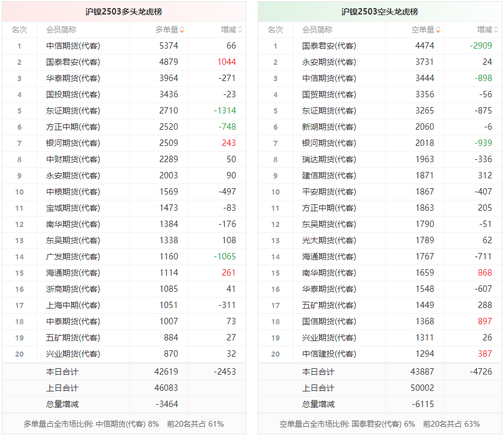This screenshot has height=436, width=504.
Task: Click the 前20名共占 61% text
Action: point(195,424)
